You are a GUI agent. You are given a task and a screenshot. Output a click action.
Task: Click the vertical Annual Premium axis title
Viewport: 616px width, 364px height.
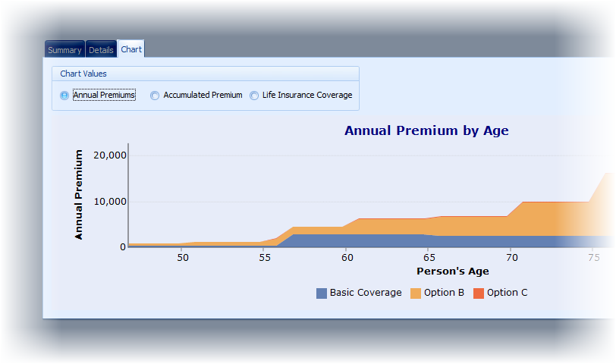point(79,194)
